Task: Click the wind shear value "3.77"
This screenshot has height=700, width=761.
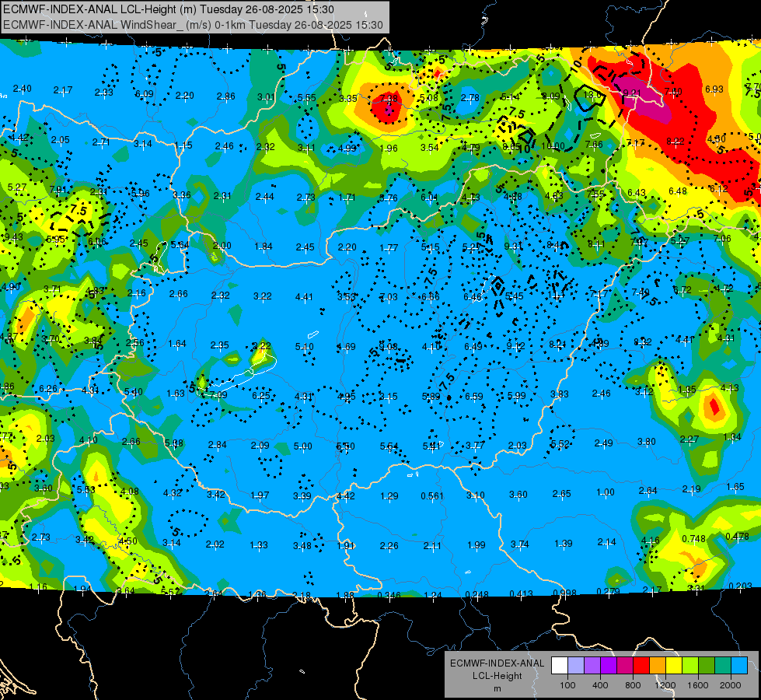Action: [475, 445]
